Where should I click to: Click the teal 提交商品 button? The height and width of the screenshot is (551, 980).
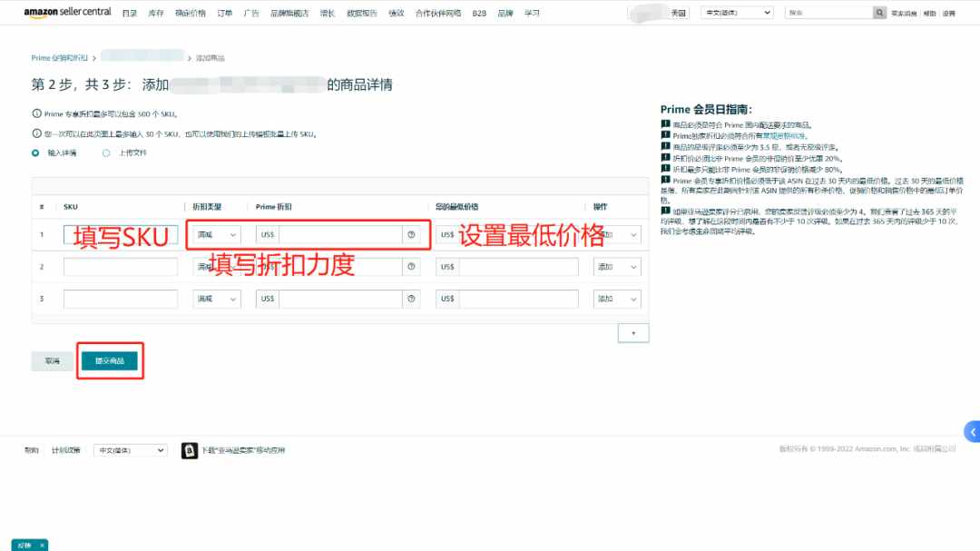pos(110,361)
